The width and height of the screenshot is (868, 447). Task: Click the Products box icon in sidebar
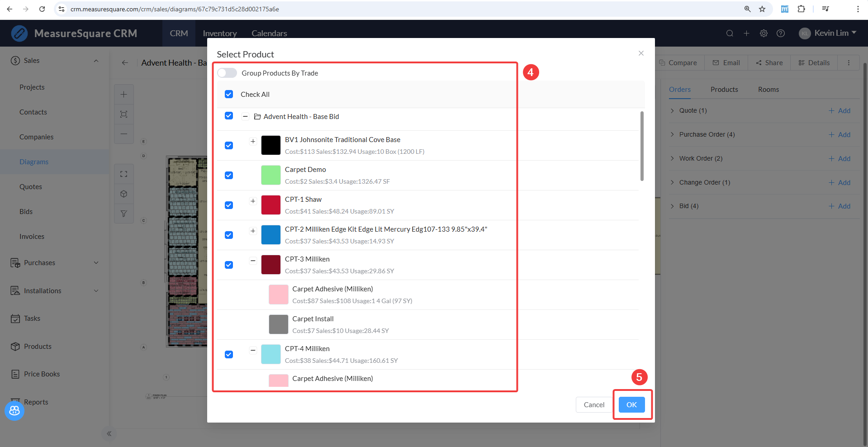coord(15,347)
